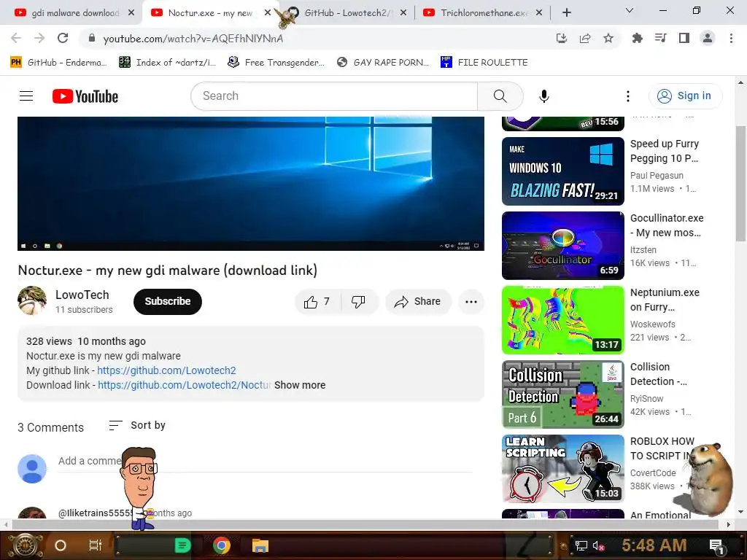Click the horizontal page scrollbar
This screenshot has width=747, height=560.
pyautogui.click(x=365, y=524)
